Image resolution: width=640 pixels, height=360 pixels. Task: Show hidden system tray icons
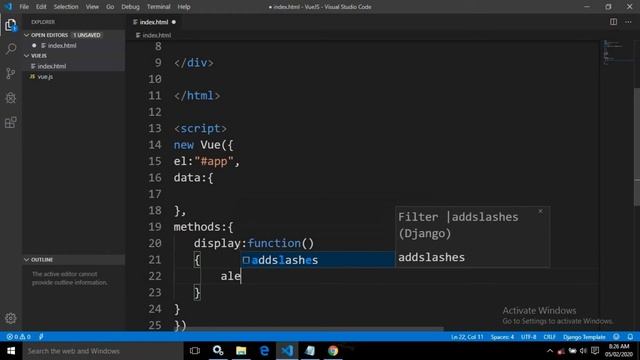tap(550, 351)
